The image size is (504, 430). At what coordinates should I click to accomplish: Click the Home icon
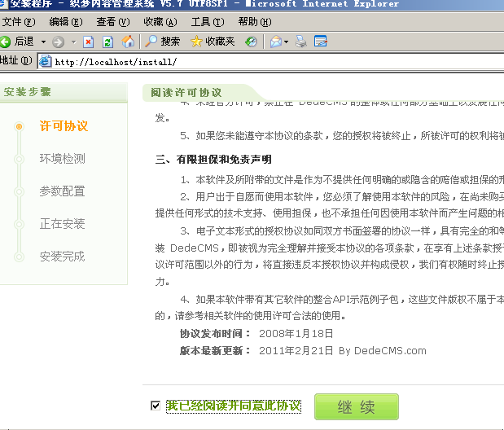(x=128, y=42)
